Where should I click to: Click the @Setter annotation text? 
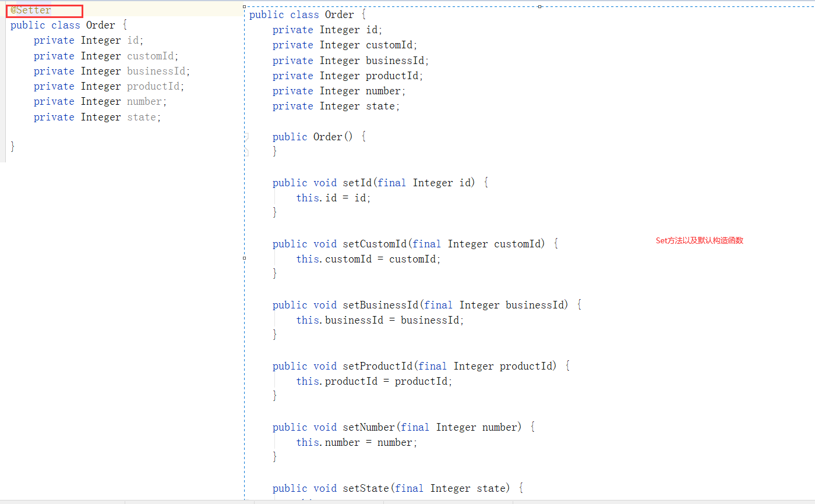click(31, 10)
